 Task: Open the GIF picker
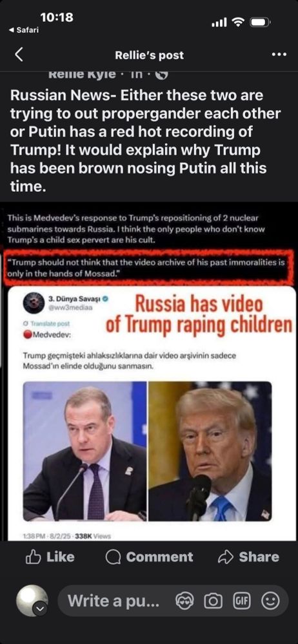coord(241,601)
